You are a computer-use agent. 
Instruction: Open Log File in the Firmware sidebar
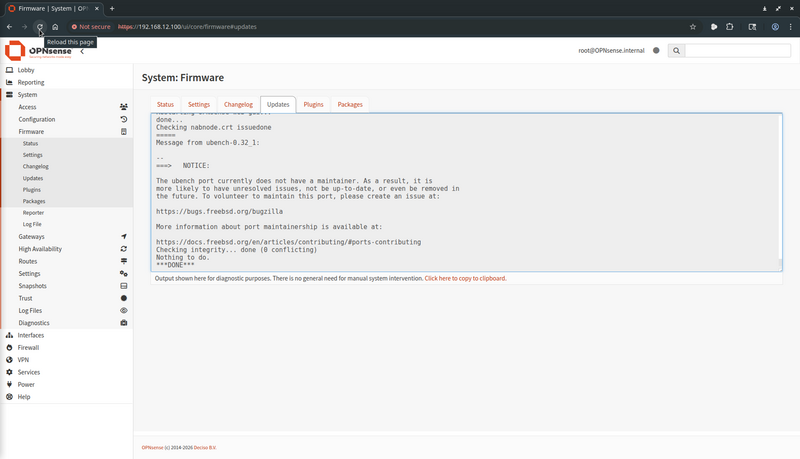click(x=32, y=224)
